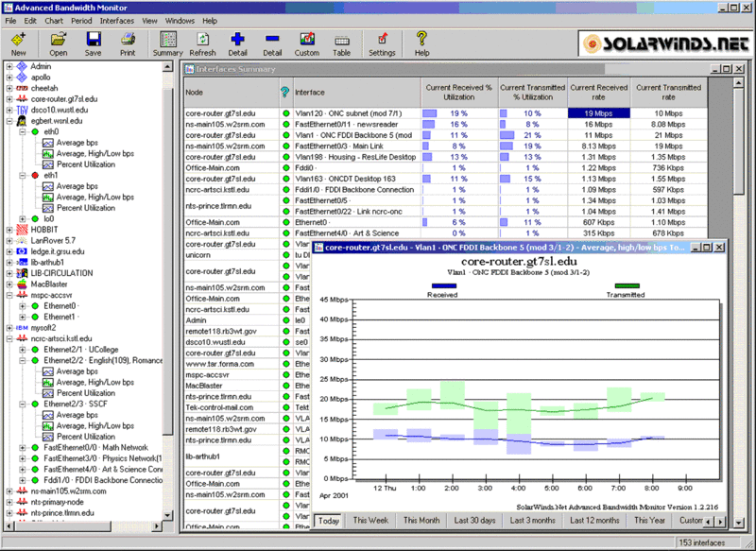This screenshot has height=551, width=756.
Task: Open the Summary view icon
Action: [x=168, y=40]
